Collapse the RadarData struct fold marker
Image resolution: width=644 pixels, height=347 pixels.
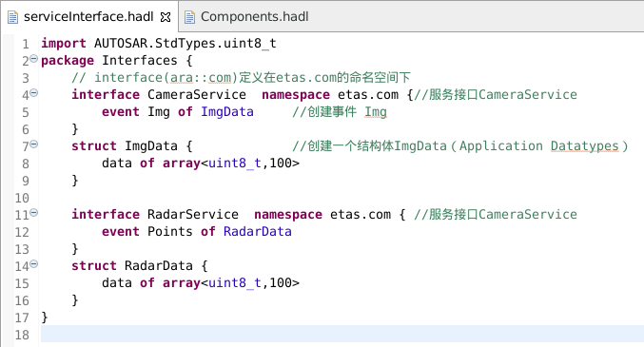point(34,263)
